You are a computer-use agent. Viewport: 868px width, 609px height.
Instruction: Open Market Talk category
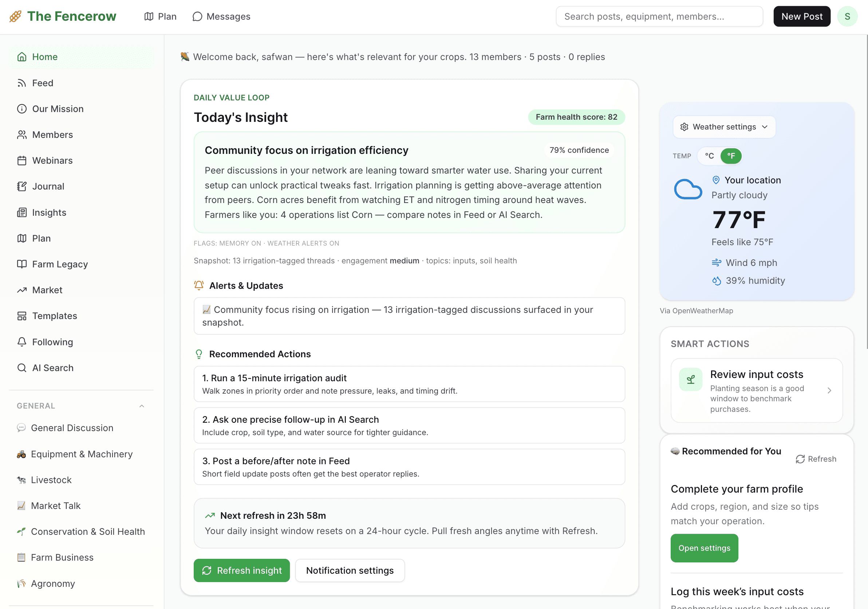(81, 506)
